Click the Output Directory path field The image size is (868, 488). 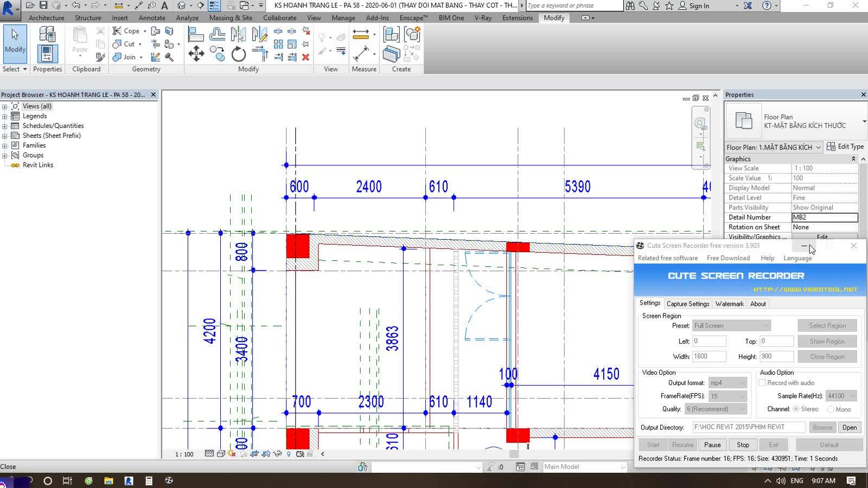click(x=749, y=427)
